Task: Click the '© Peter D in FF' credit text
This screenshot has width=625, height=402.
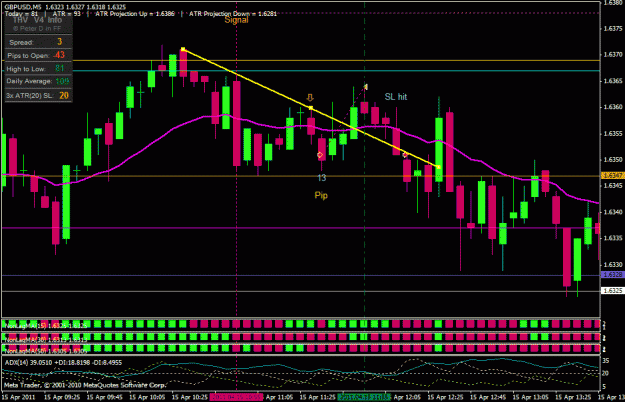Action: (37, 29)
